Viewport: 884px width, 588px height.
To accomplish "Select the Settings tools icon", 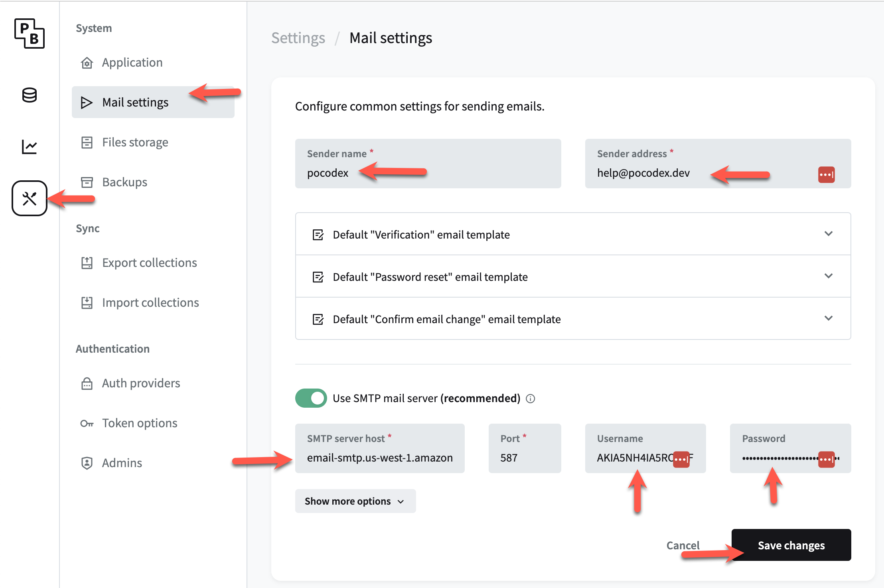I will click(30, 198).
